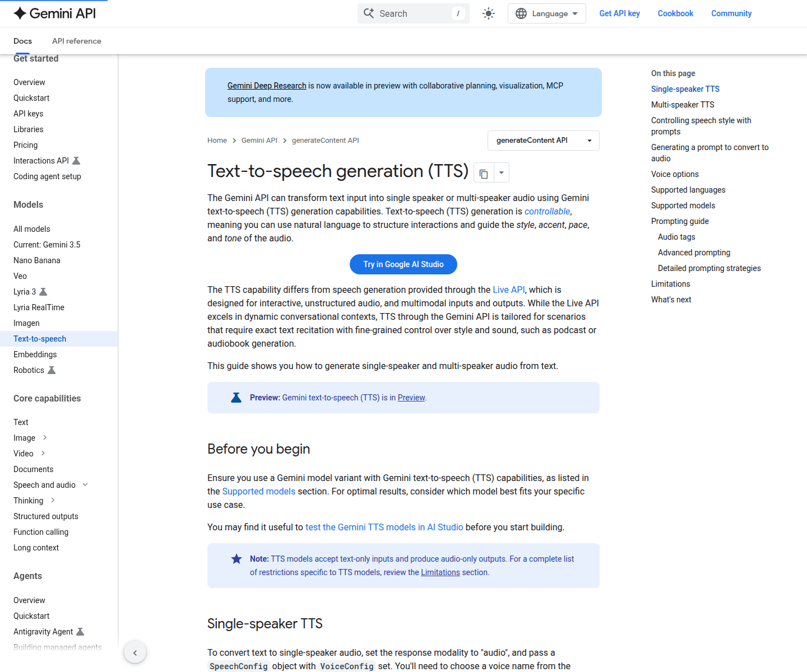Expand the Image section chevron
The width and height of the screenshot is (807, 672).
[x=45, y=437]
